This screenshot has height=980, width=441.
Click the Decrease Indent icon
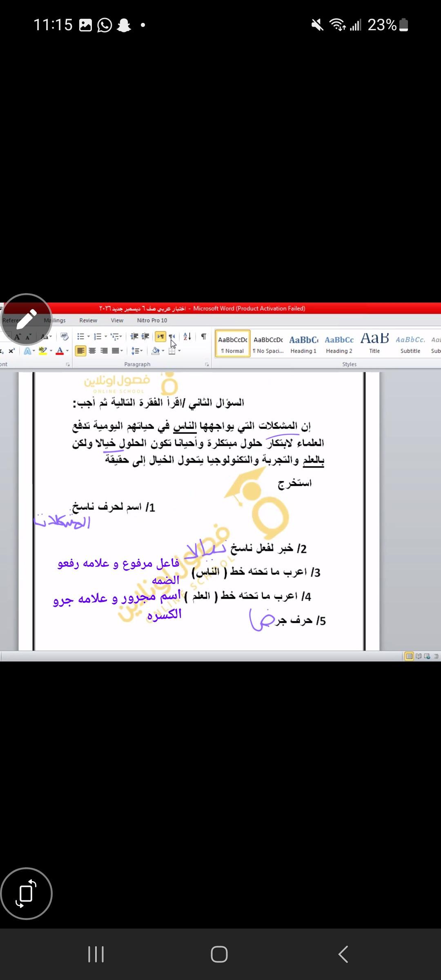(x=134, y=337)
